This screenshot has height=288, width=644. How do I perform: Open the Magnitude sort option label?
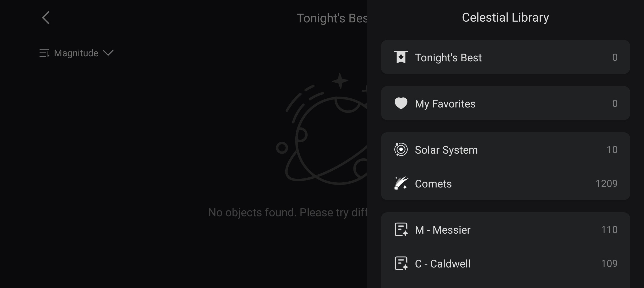76,53
